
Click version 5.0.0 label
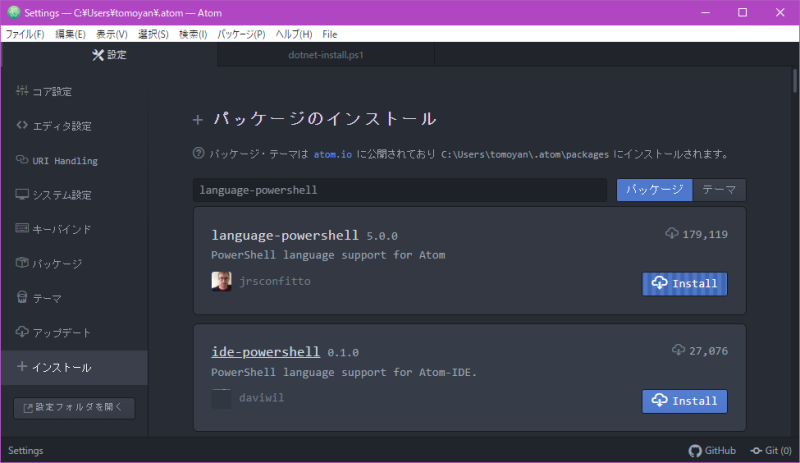382,236
